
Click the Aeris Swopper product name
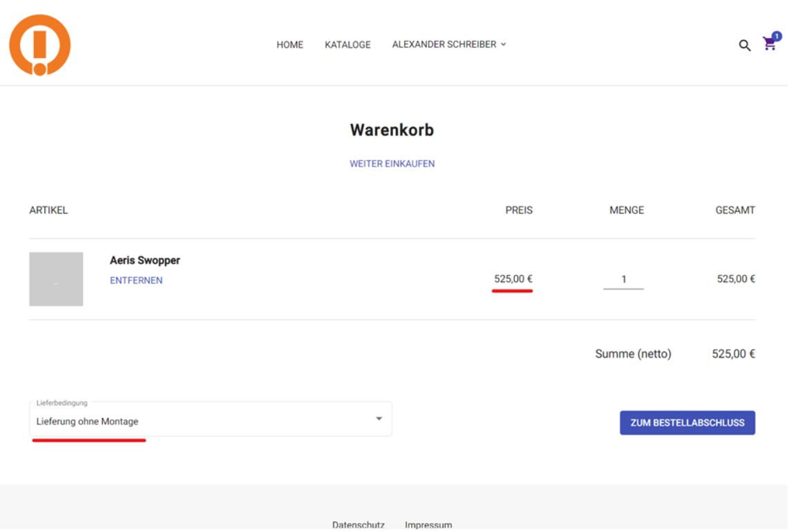[x=145, y=260]
